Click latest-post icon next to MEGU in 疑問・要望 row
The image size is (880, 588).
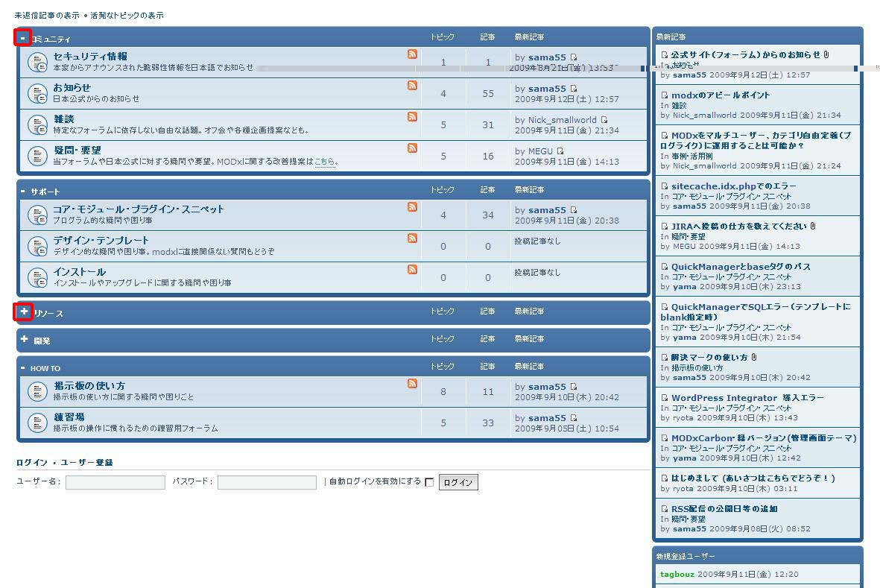(560, 151)
